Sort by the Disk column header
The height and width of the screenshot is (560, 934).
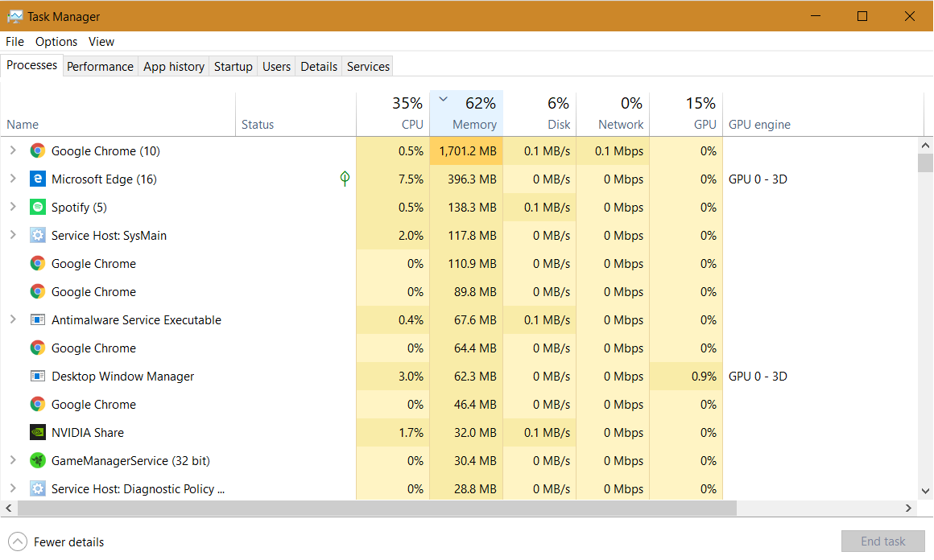539,114
